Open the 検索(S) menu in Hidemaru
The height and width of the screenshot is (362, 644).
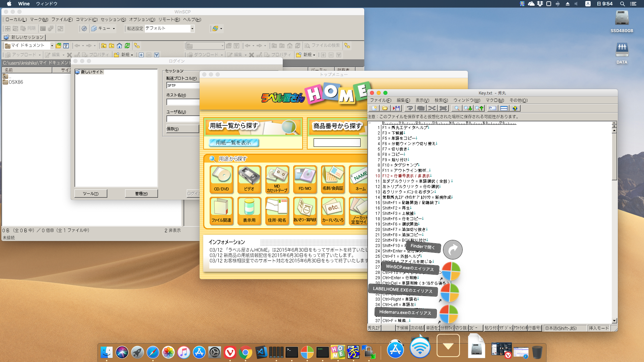(x=441, y=100)
